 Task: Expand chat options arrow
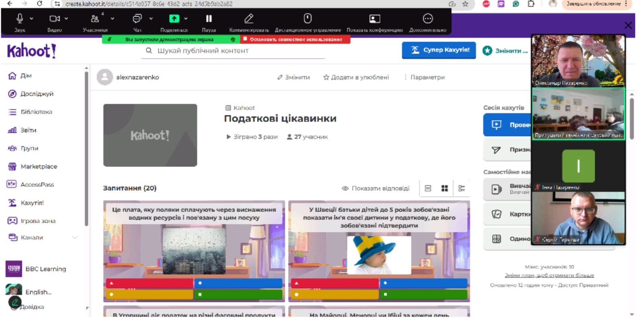151,18
